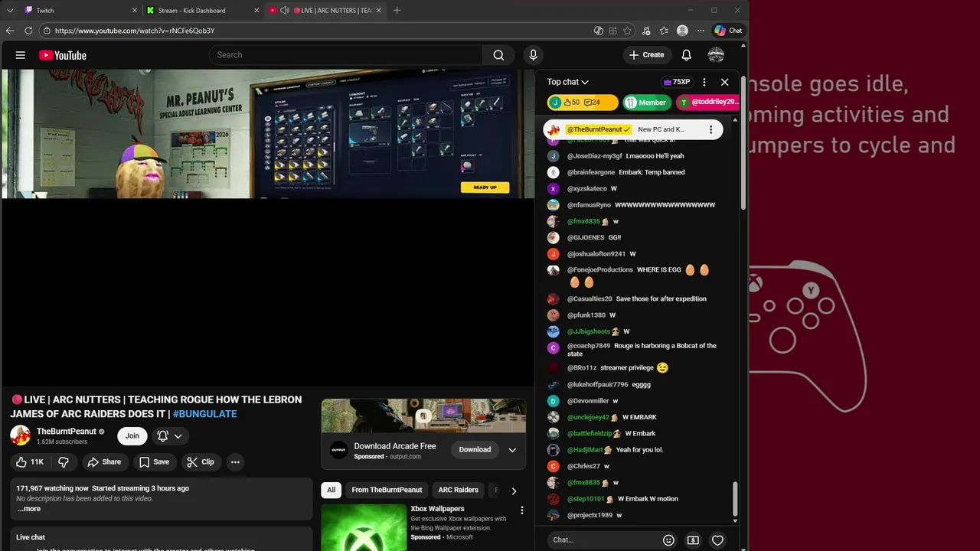Open pinned message three-dot menu
Screen dimensions: 980x551
710,130
